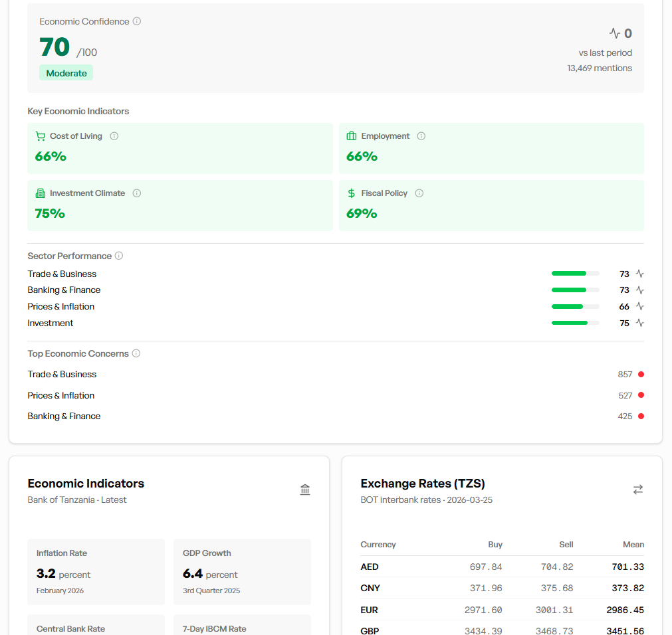Select the 7-Day IBCM Rate card
The image size is (672, 635).
(x=242, y=625)
